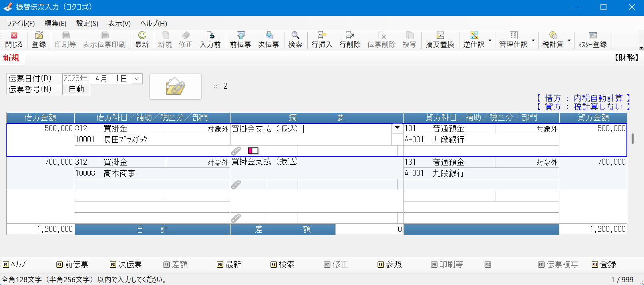
Task: Click the マスター登録 master registration icon
Action: tap(592, 40)
